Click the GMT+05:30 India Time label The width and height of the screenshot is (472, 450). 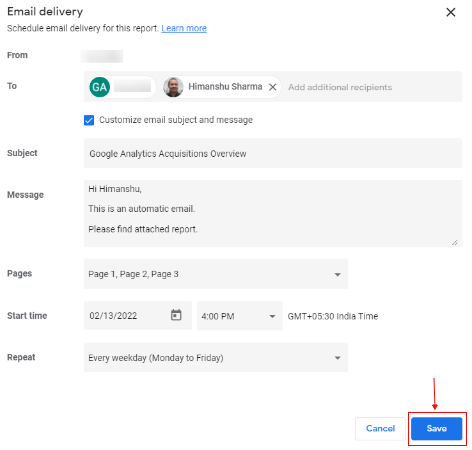coord(333,316)
